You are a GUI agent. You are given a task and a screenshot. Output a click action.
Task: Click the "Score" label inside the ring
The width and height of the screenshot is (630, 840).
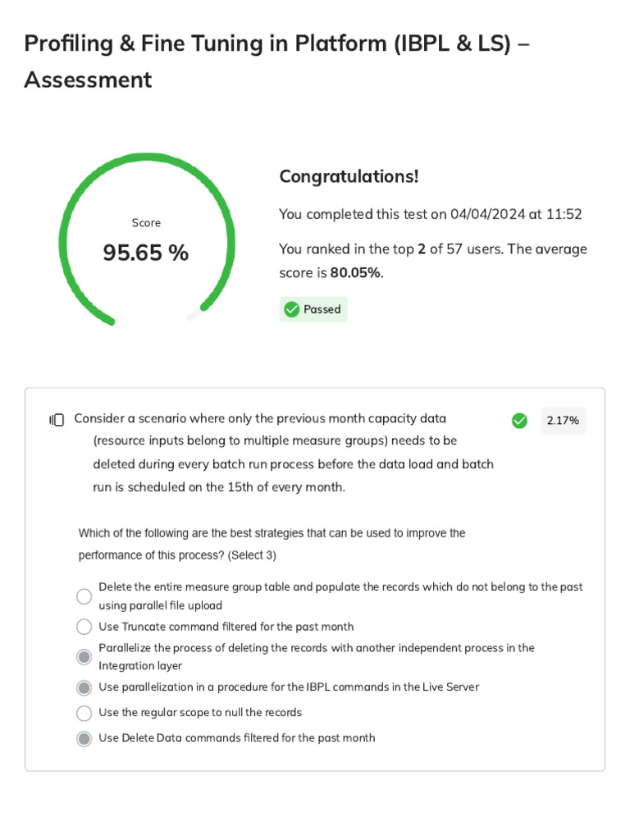(x=146, y=223)
